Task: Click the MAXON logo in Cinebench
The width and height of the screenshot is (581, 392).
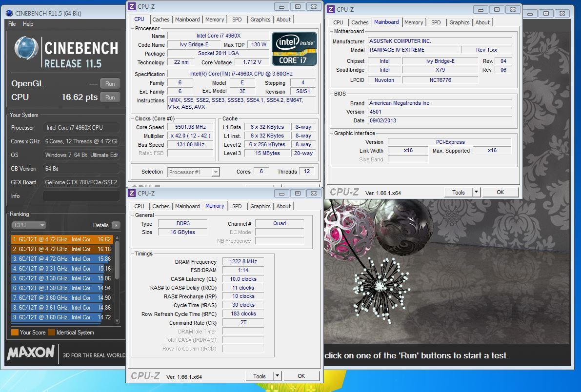Action: coord(31,353)
